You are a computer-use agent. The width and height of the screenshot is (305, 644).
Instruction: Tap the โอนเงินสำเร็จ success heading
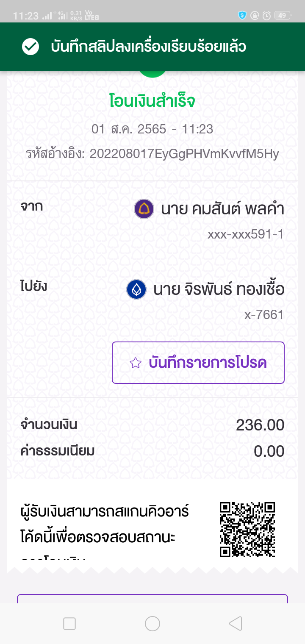pyautogui.click(x=152, y=102)
